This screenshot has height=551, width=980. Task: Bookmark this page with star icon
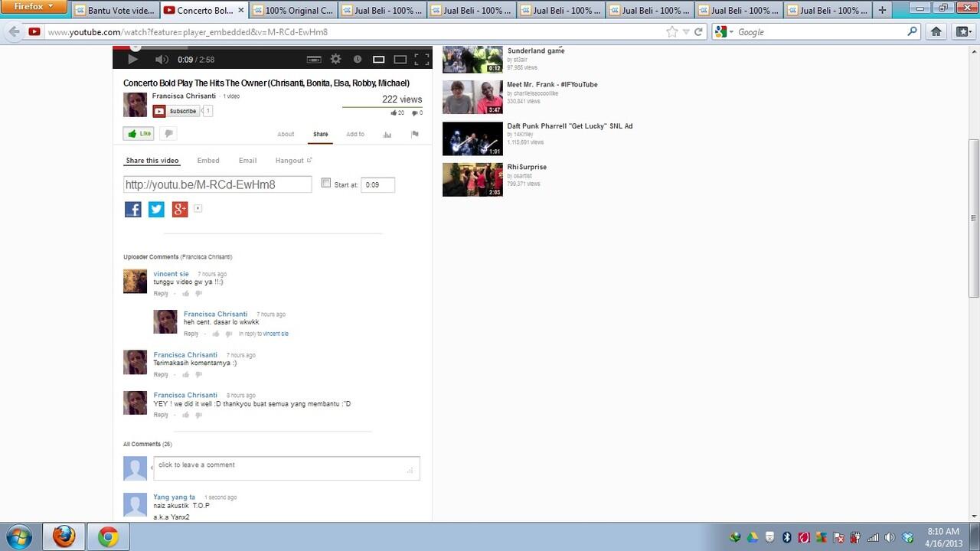pyautogui.click(x=672, y=32)
